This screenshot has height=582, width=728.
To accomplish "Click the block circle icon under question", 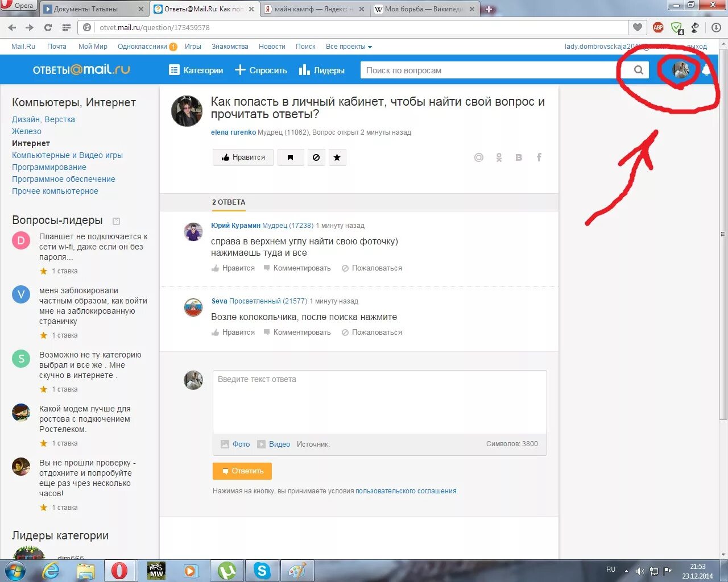I will tap(316, 157).
